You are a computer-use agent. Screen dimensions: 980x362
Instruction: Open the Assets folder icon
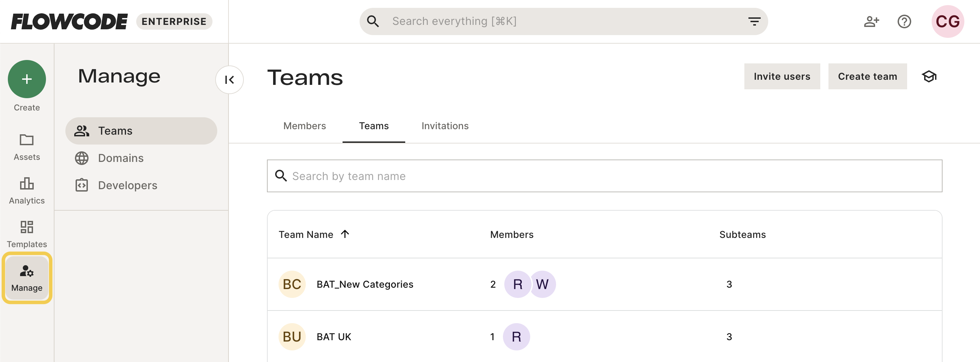coord(27,140)
